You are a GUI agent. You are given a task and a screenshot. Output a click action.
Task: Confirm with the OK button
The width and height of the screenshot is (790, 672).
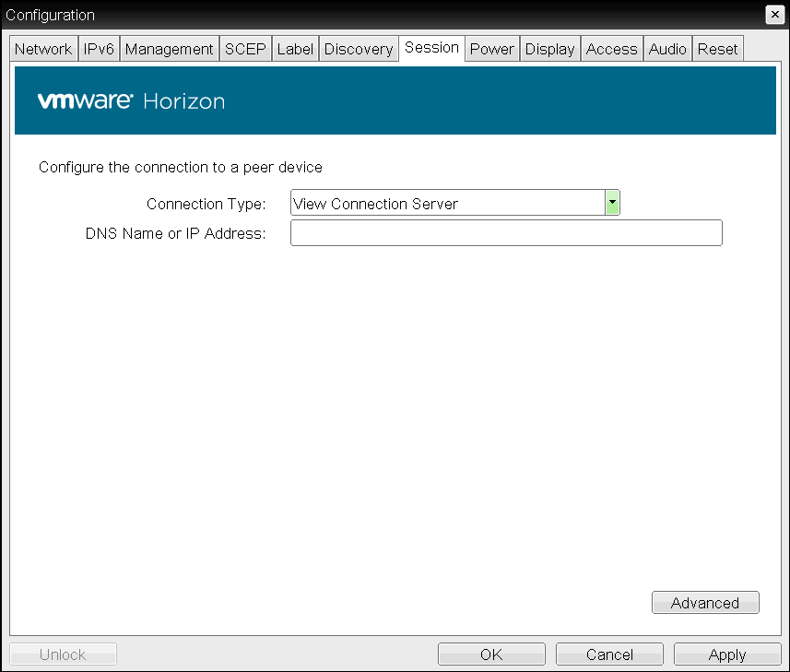[x=491, y=654]
